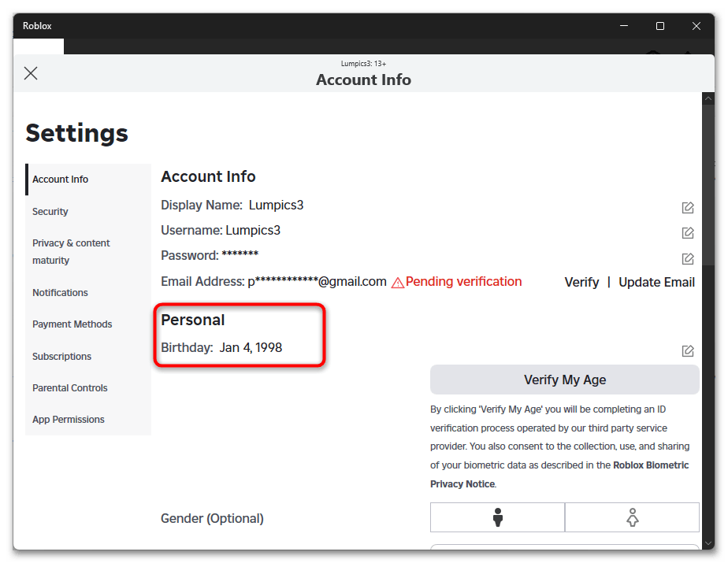This screenshot has height=563, width=728.
Task: Open the Security settings tab
Action: [x=88, y=212]
